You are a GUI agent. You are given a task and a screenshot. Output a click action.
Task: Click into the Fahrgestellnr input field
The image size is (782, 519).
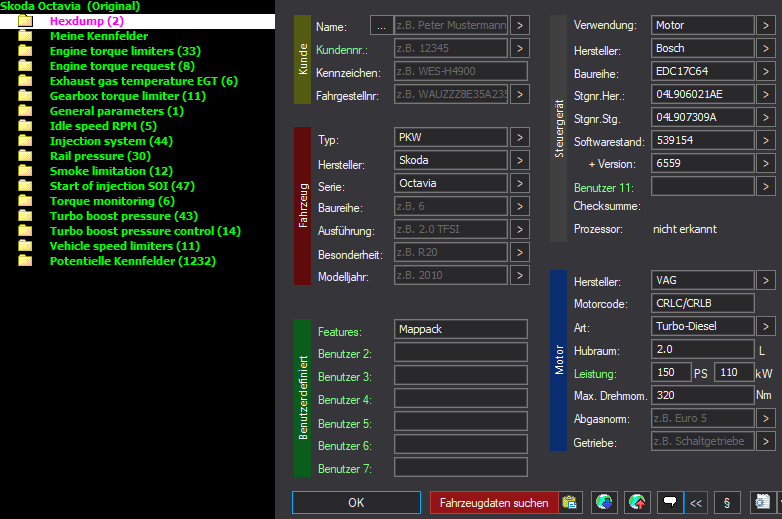[x=451, y=94]
